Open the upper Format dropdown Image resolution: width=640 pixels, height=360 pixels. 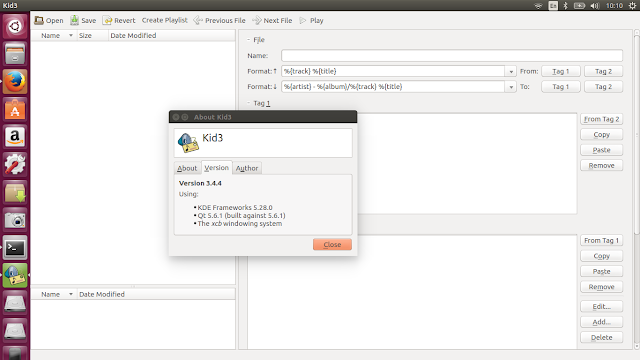tap(511, 71)
